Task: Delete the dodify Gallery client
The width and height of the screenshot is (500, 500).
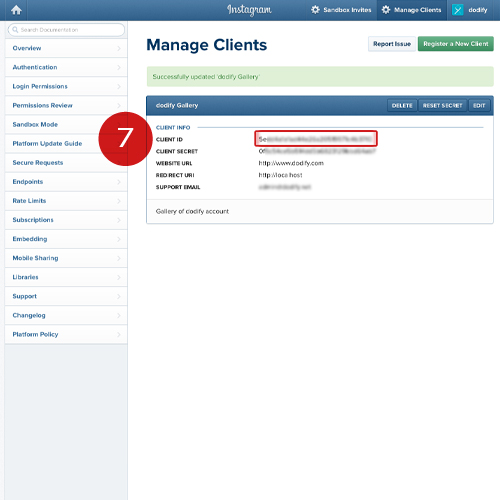Action: pos(402,106)
